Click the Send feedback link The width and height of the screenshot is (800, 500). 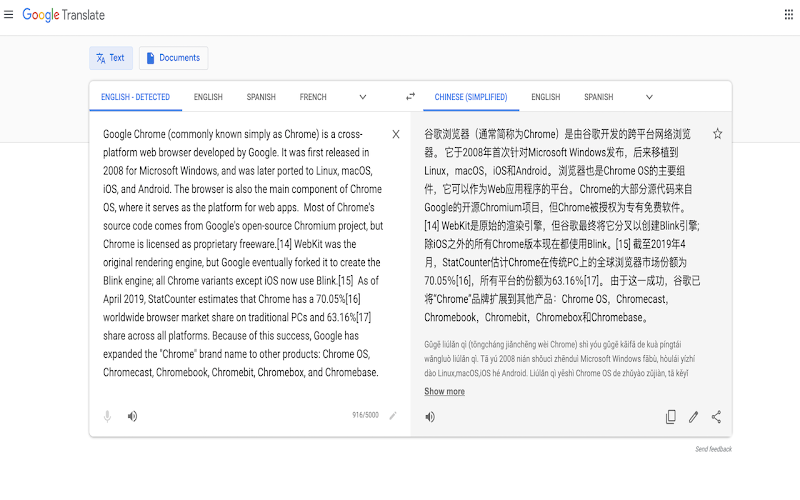[x=713, y=449]
